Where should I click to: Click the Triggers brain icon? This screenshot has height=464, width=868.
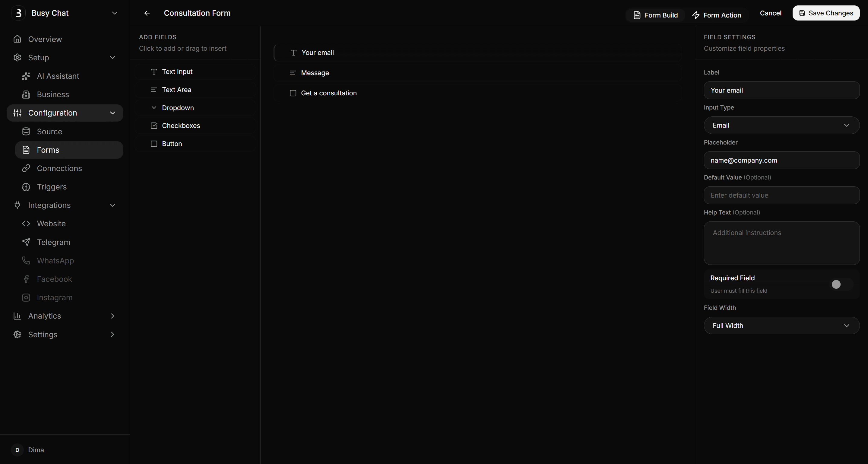pyautogui.click(x=26, y=187)
